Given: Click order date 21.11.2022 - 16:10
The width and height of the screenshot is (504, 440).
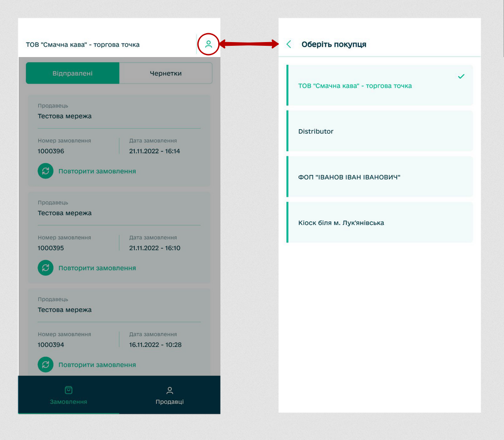Looking at the screenshot, I should (154, 248).
